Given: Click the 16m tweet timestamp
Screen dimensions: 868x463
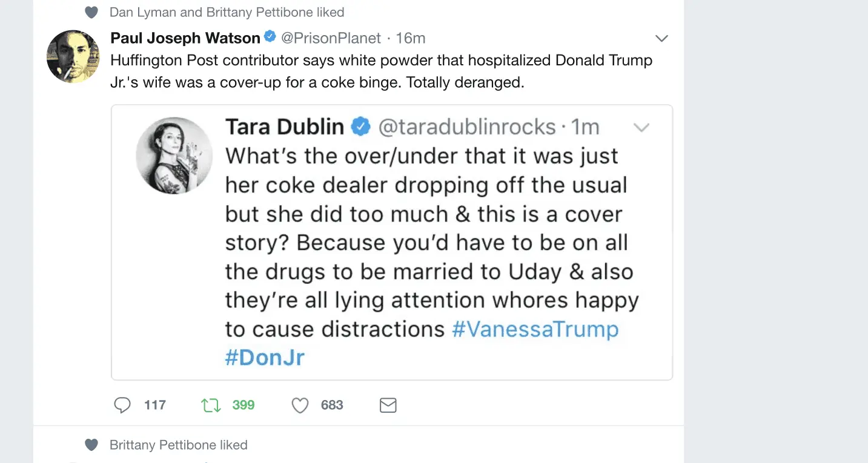Looking at the screenshot, I should click(411, 38).
